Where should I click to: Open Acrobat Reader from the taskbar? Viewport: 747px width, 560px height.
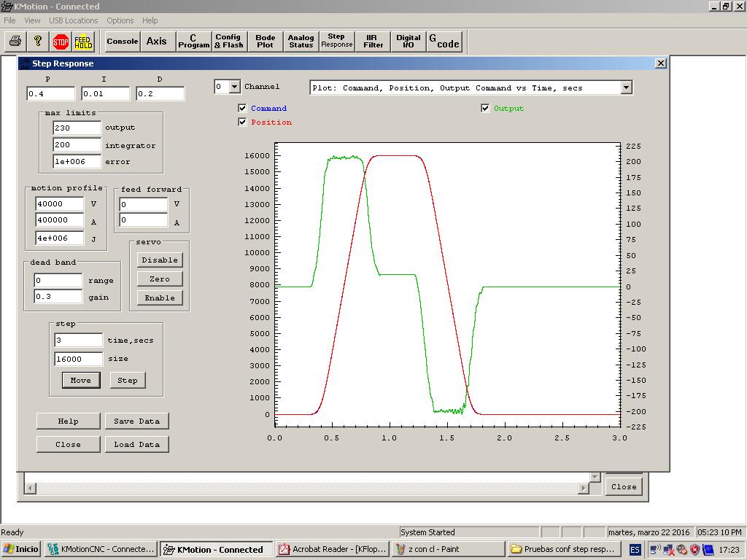pos(333,549)
